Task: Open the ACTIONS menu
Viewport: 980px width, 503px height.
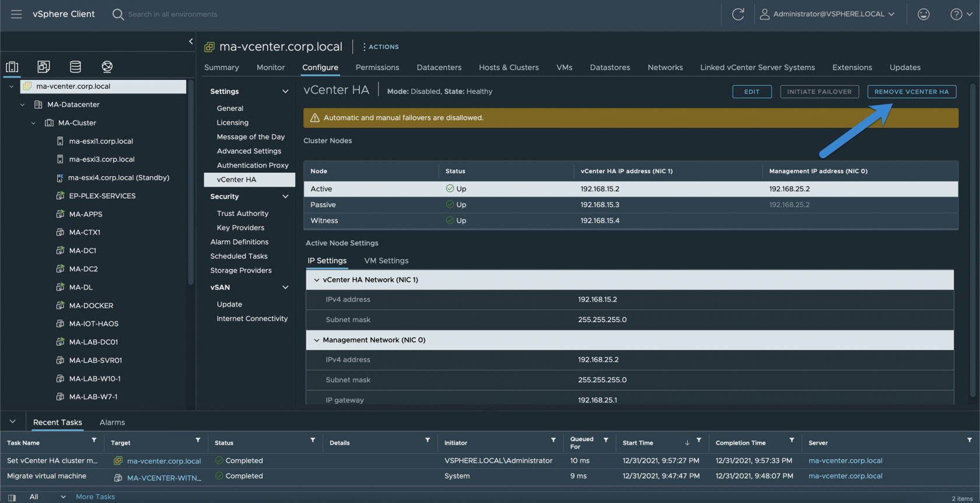Action: tap(380, 47)
